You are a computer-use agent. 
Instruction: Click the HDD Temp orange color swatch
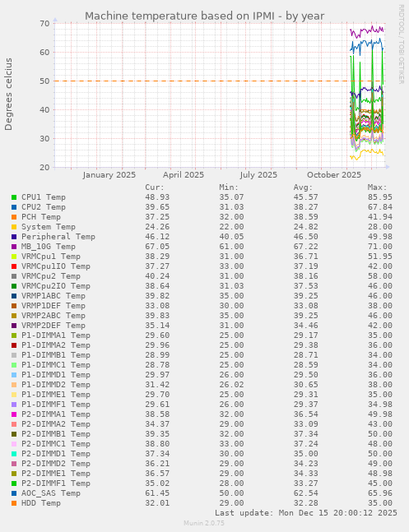tap(14, 503)
